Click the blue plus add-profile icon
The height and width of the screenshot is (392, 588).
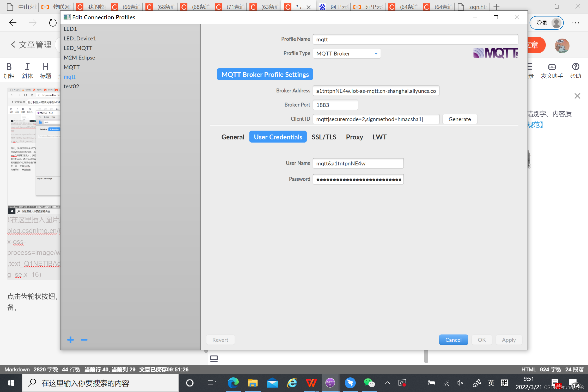point(70,340)
